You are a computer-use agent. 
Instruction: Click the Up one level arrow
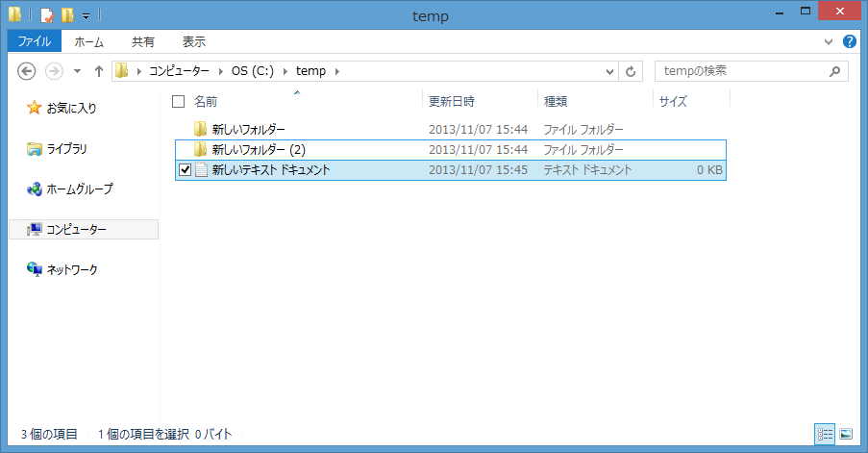pos(98,71)
